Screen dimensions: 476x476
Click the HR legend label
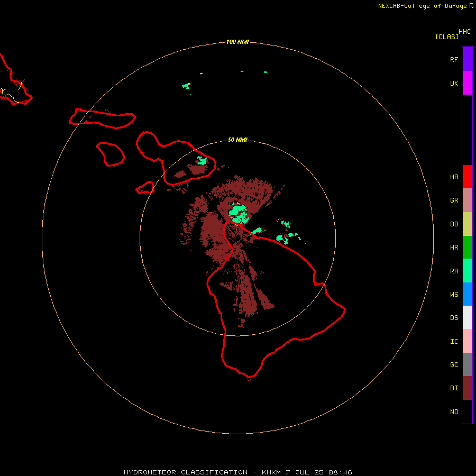454,248
